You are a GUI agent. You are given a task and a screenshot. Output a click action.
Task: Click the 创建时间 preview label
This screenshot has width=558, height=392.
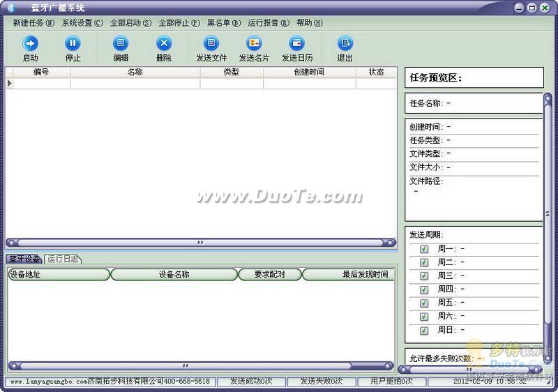pyautogui.click(x=426, y=127)
